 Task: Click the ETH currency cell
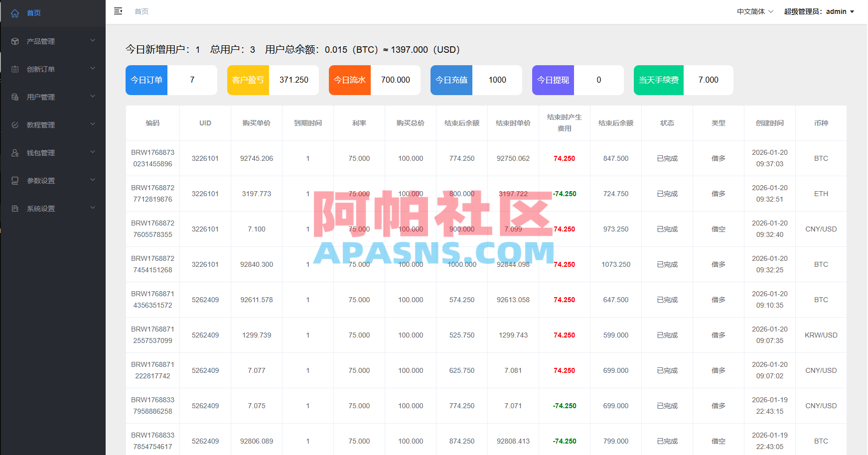[x=821, y=194]
